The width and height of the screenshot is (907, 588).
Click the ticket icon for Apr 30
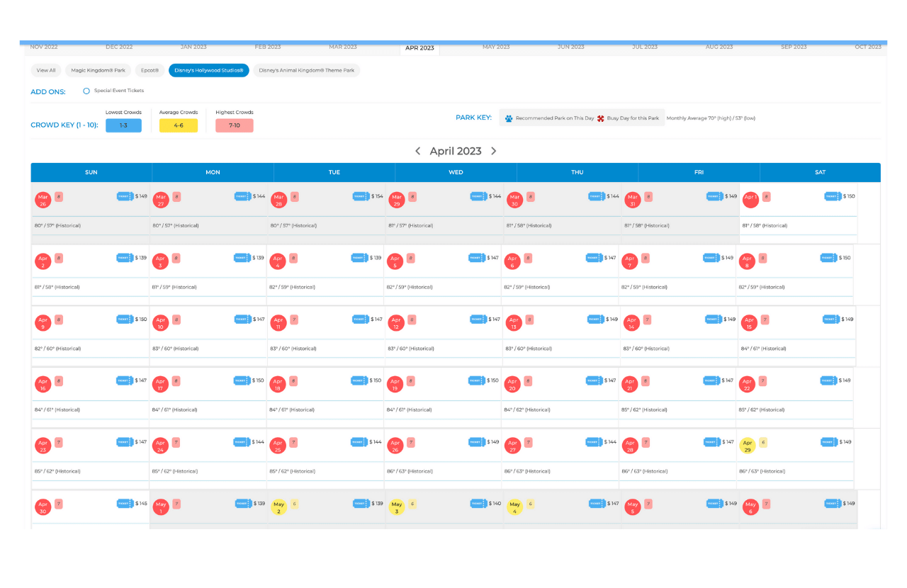click(125, 504)
